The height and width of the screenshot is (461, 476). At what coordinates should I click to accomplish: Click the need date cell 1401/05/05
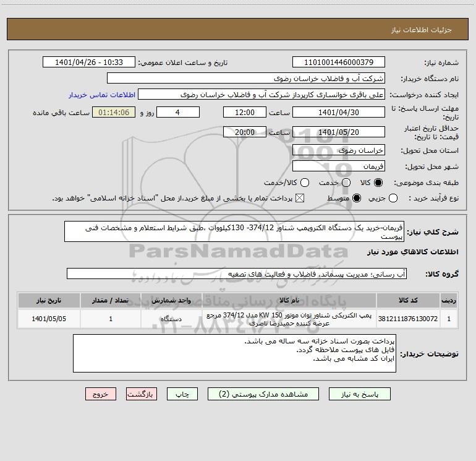(x=49, y=319)
